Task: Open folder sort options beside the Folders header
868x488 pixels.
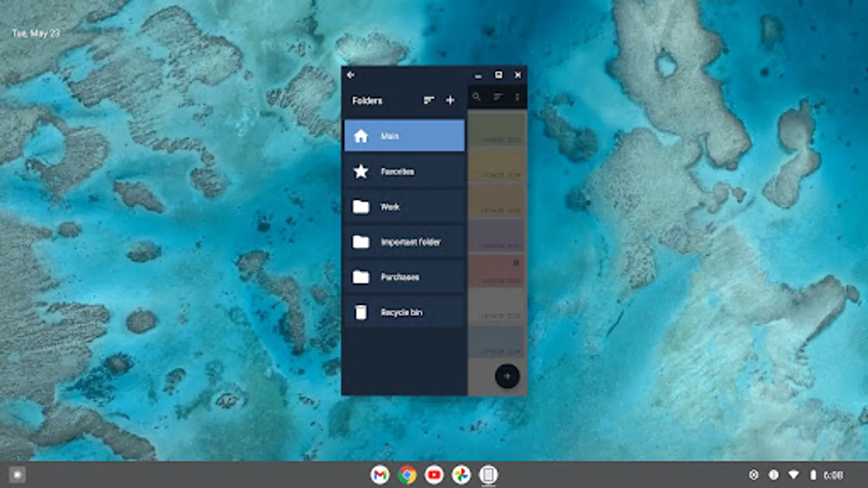Action: pos(429,100)
